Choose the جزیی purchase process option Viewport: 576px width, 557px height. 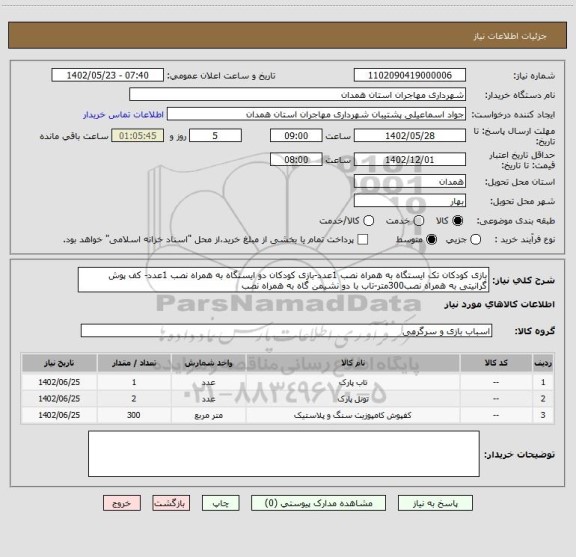point(475,240)
